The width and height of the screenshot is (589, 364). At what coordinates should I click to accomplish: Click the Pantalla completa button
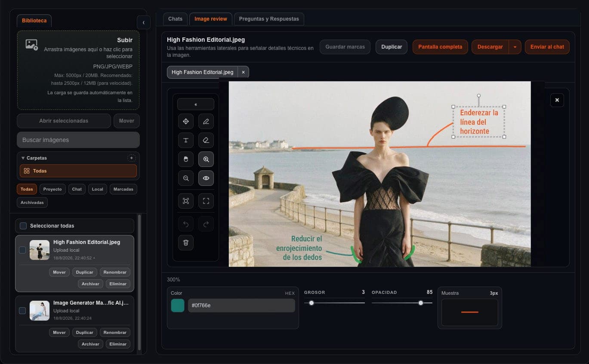tap(440, 47)
